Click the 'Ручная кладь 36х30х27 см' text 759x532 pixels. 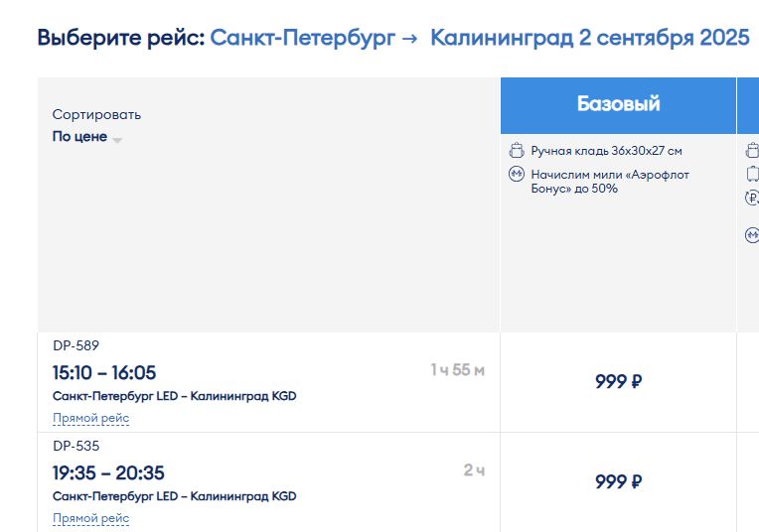607,151
